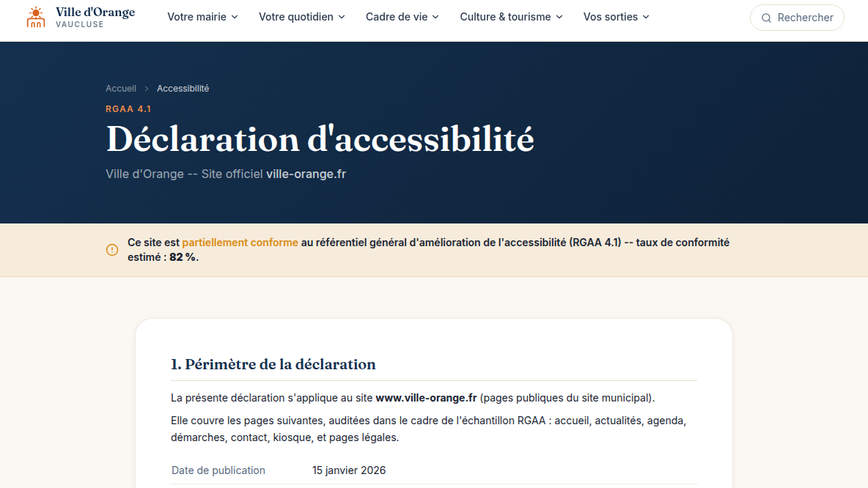Expand the Cadre de vie chevron

point(435,17)
